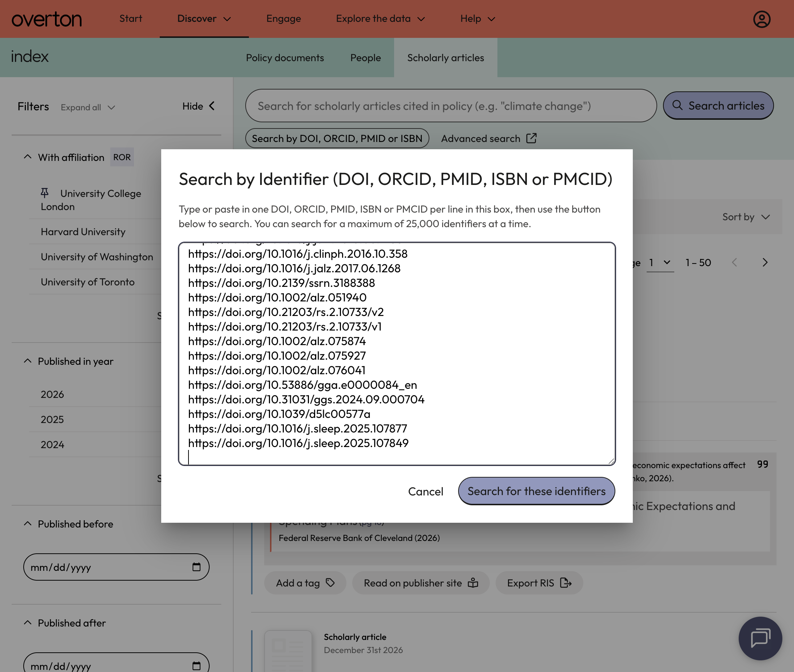
Task: Open the Explore the data dropdown
Action: (x=380, y=19)
